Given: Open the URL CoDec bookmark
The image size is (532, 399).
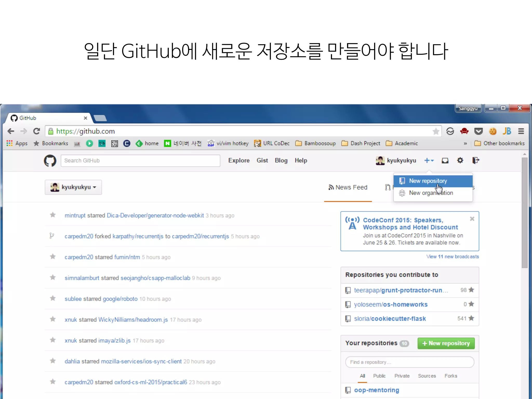Looking at the screenshot, I should (271, 143).
